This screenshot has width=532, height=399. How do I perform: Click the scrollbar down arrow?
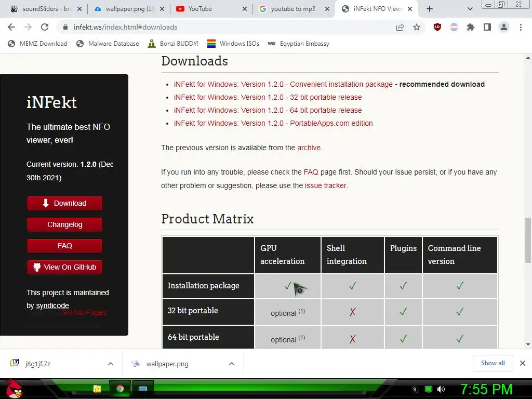[528, 344]
